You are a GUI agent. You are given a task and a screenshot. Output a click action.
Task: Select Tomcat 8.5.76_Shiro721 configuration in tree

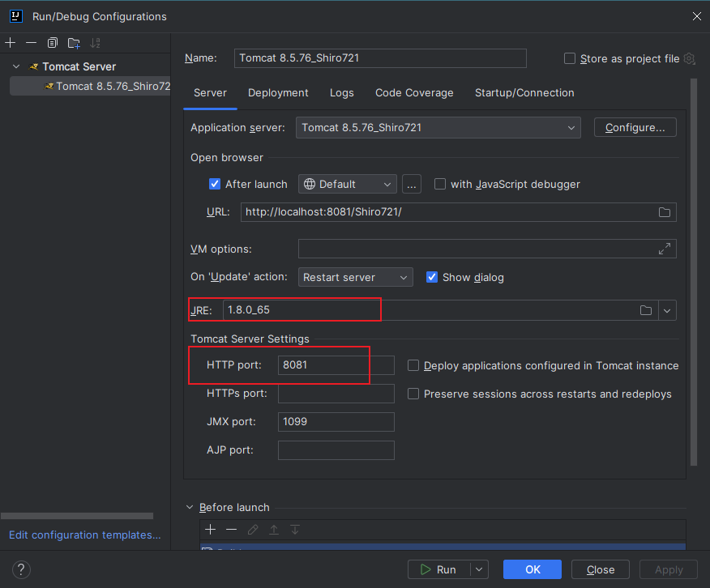[91, 86]
